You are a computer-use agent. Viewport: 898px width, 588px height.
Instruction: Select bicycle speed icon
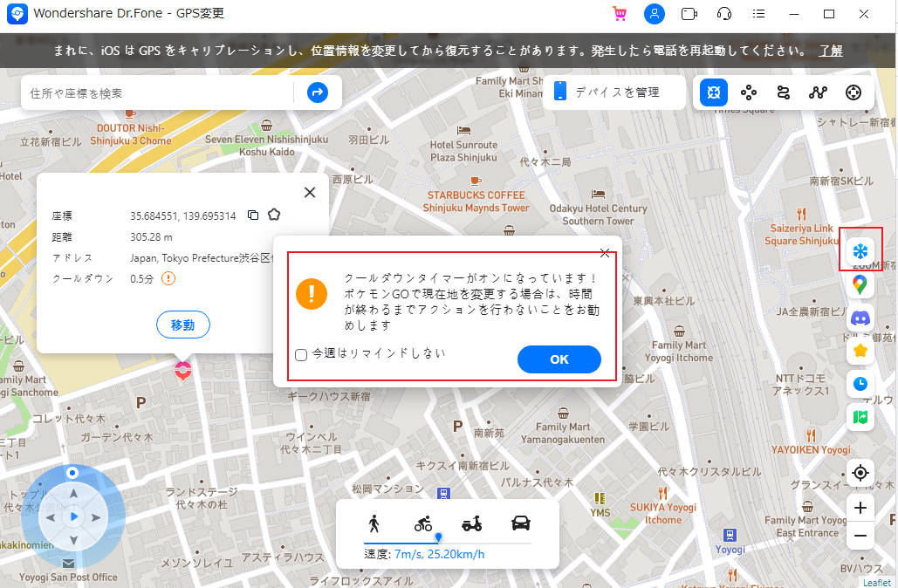(423, 523)
